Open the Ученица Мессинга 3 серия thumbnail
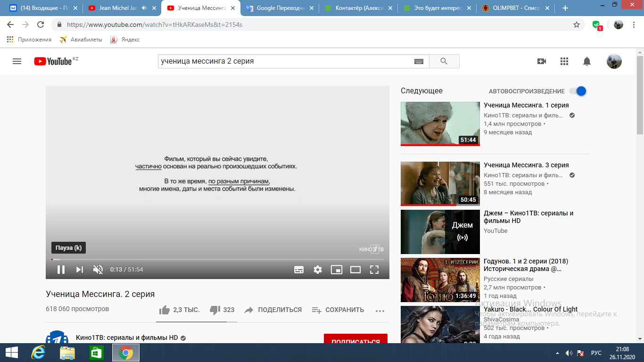 tap(440, 184)
